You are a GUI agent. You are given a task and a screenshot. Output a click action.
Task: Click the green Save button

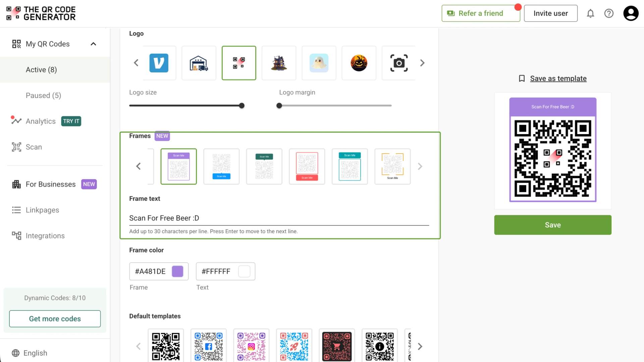coord(552,225)
